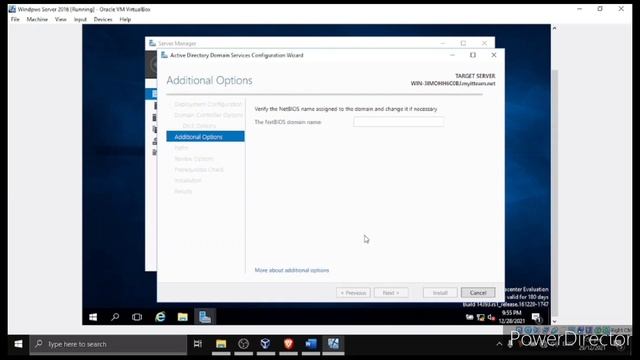Cancel the AD DS Configuration Wizard
This screenshot has width=640, height=360.
tap(478, 293)
